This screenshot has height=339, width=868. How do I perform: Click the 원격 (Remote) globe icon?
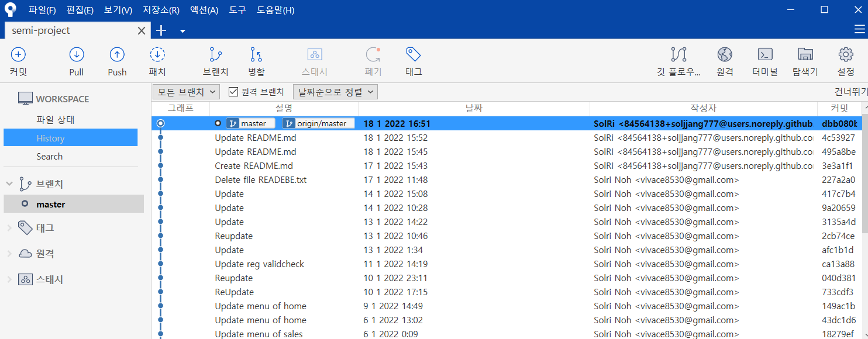(x=725, y=55)
